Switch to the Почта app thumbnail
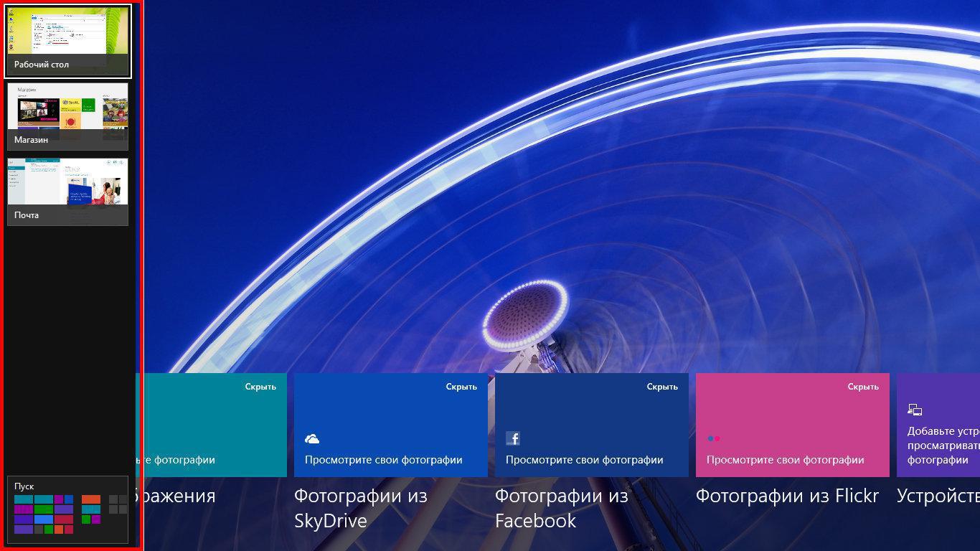Image resolution: width=980 pixels, height=551 pixels. (68, 192)
